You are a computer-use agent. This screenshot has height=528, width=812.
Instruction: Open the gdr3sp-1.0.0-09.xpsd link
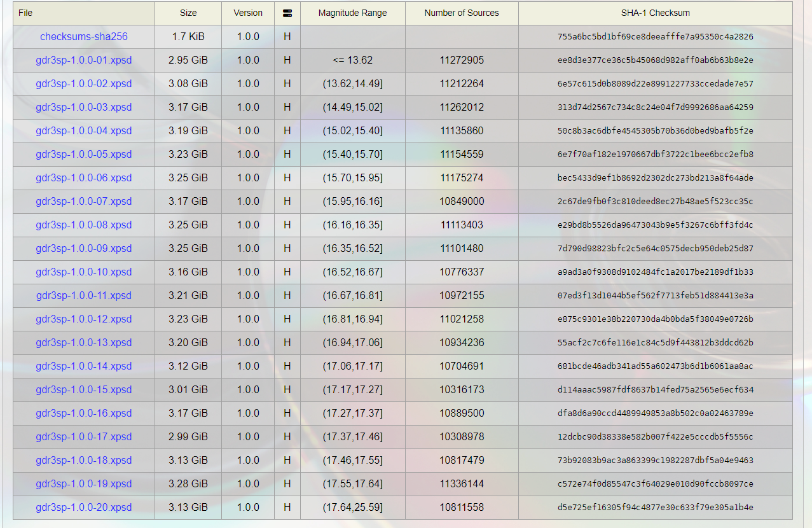pyautogui.click(x=84, y=248)
